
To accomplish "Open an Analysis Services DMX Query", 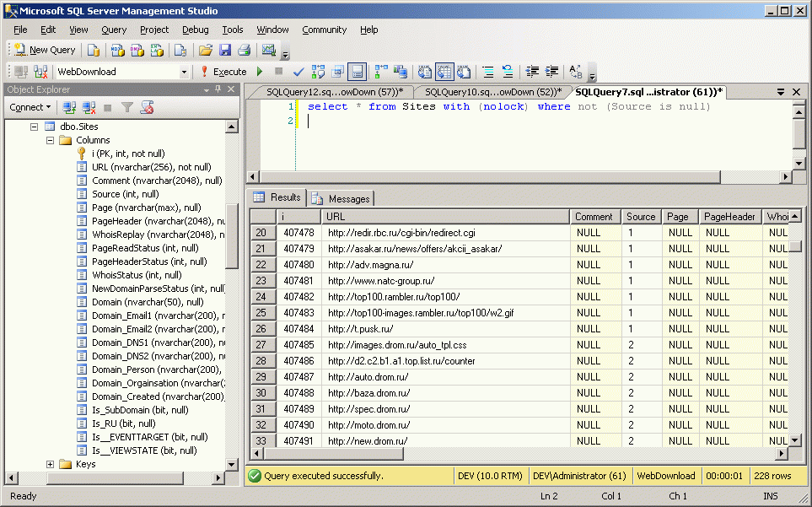I will (137, 50).
